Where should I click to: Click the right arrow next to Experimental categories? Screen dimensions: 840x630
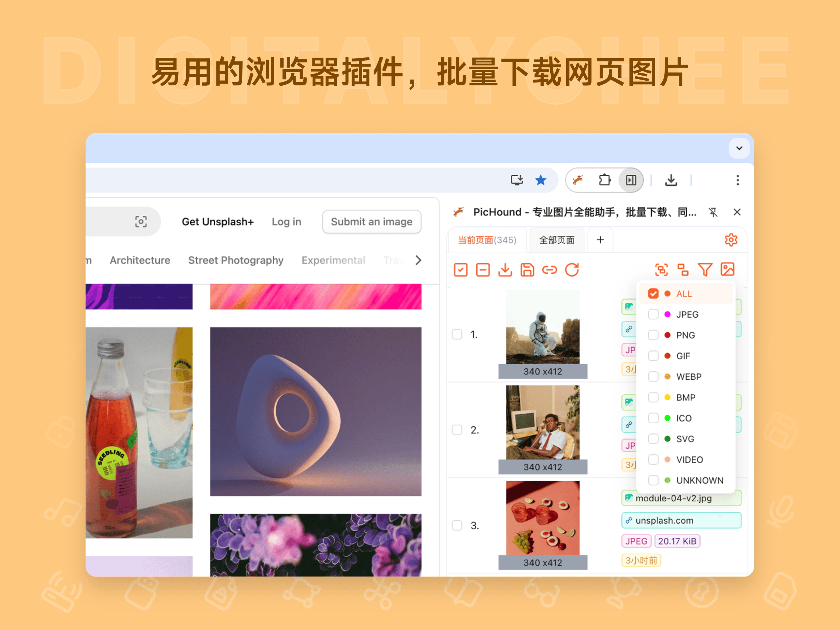coord(418,261)
